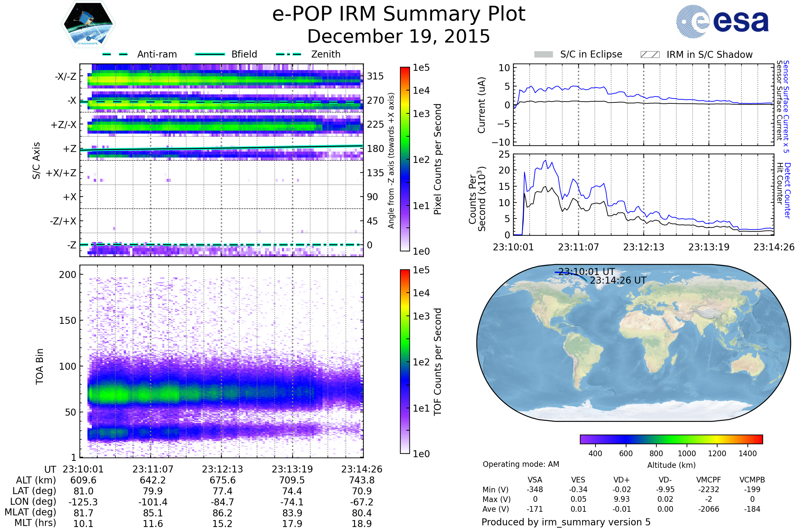Viewport: 798px width, 532px height.
Task: Click the IRM in S/C Shadow hatched swatch
Action: [x=650, y=55]
